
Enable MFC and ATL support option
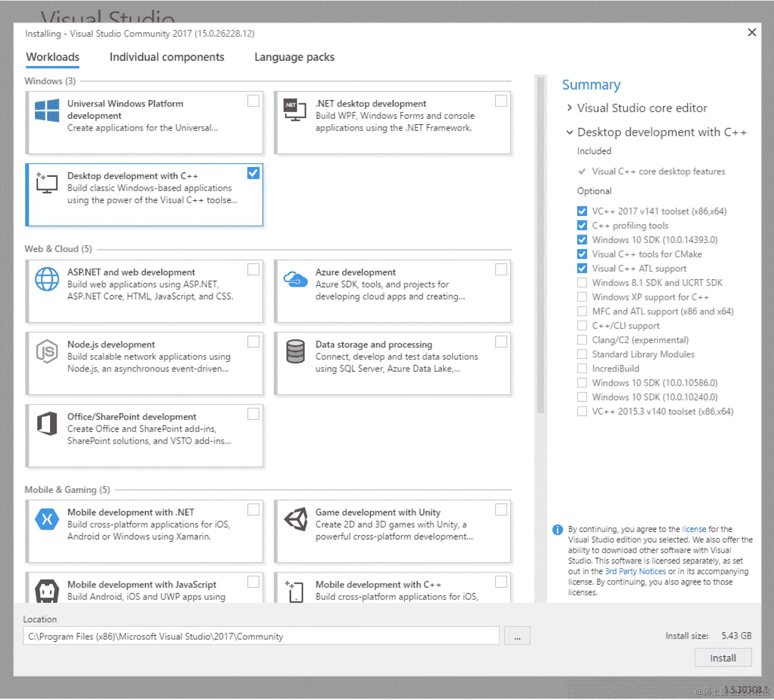582,311
